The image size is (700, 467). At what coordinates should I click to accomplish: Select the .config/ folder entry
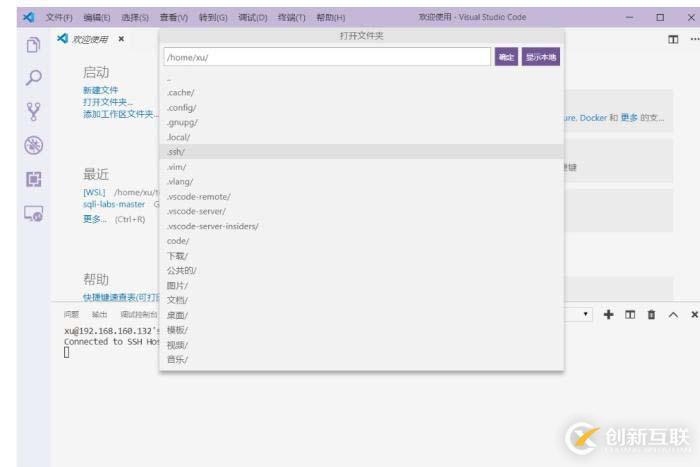point(361,108)
